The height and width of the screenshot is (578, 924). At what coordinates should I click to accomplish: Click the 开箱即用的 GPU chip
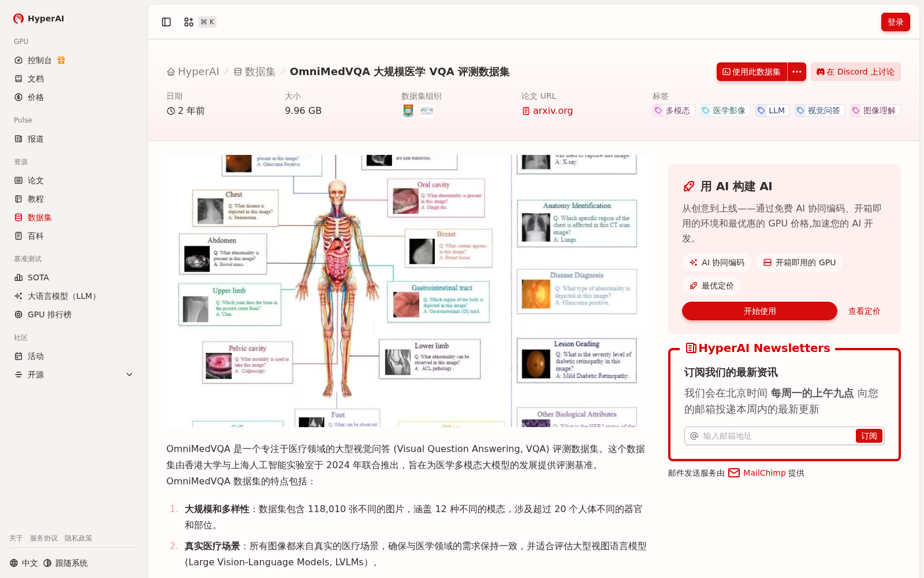(x=799, y=262)
